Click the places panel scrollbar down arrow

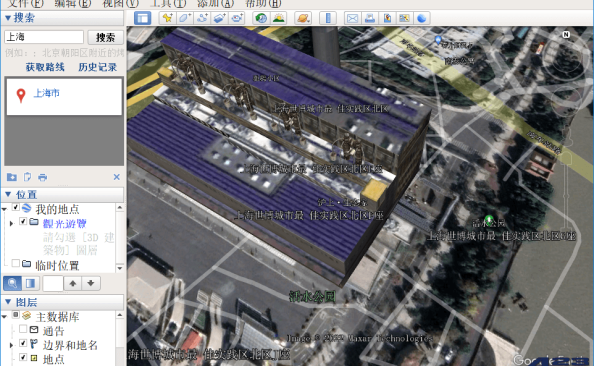click(120, 268)
